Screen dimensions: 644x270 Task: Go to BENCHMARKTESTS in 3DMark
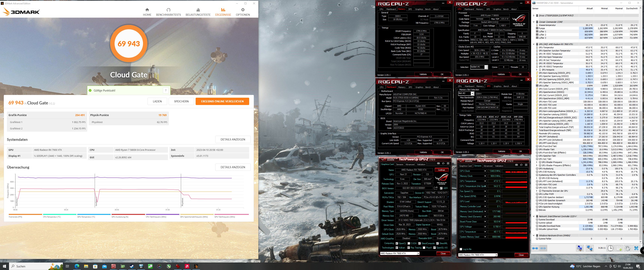tap(168, 12)
